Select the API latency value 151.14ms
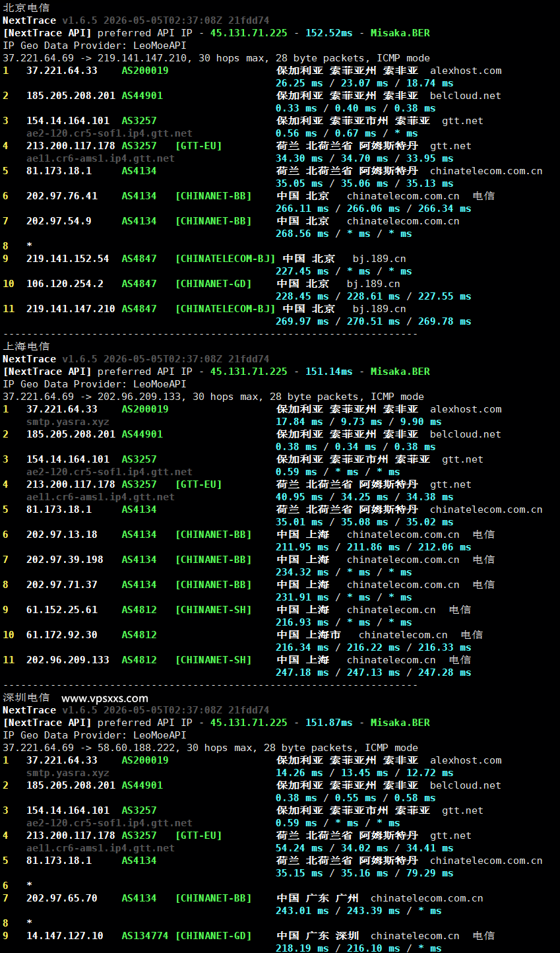This screenshot has width=560, height=953. click(329, 372)
